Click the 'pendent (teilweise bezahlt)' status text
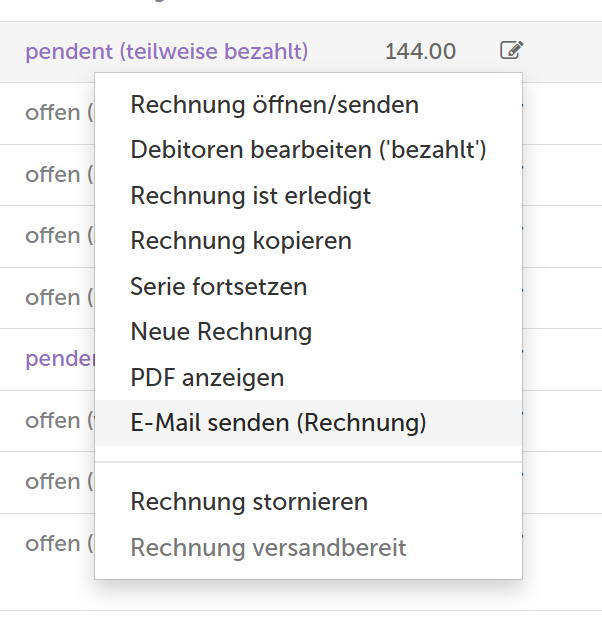 click(167, 51)
